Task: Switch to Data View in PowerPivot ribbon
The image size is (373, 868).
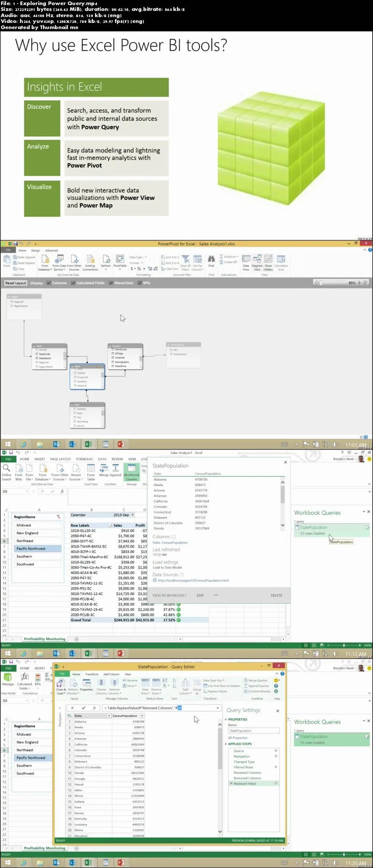Action: (246, 262)
